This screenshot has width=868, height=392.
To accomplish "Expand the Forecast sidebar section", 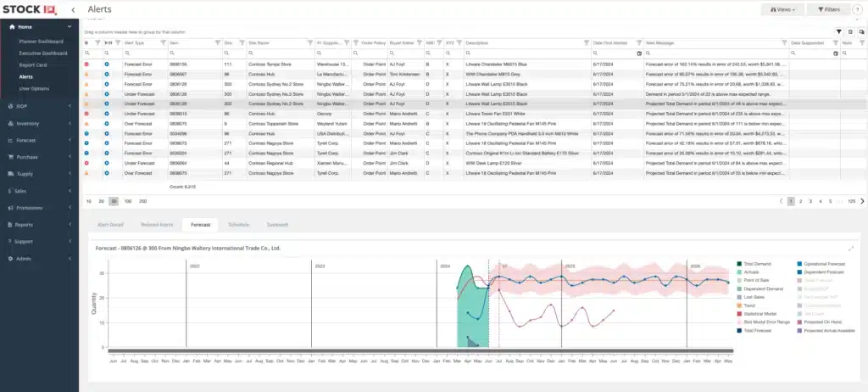I will [70, 140].
